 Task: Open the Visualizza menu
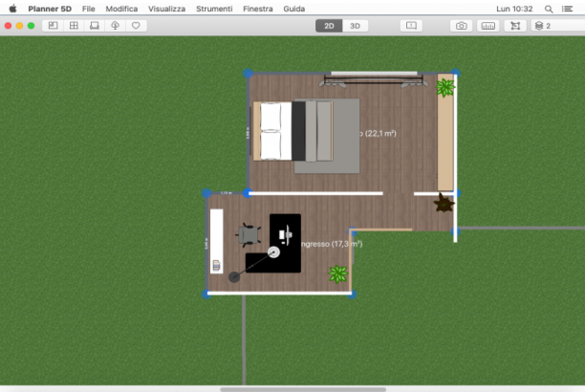tap(166, 9)
